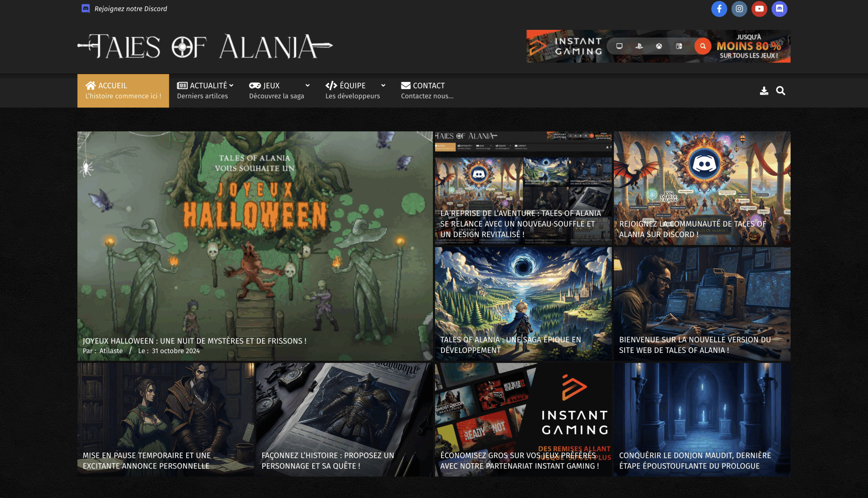Click author name Atilaste
Viewport: 868px width, 498px height.
(111, 350)
